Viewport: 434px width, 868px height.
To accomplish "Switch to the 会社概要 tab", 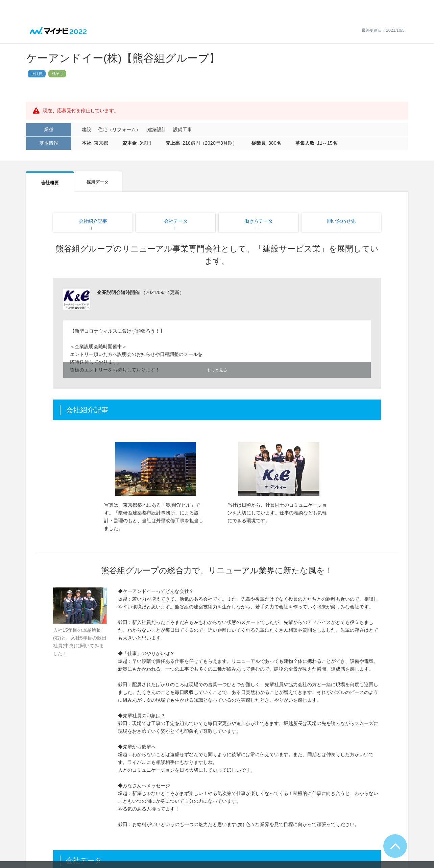I will (x=50, y=182).
